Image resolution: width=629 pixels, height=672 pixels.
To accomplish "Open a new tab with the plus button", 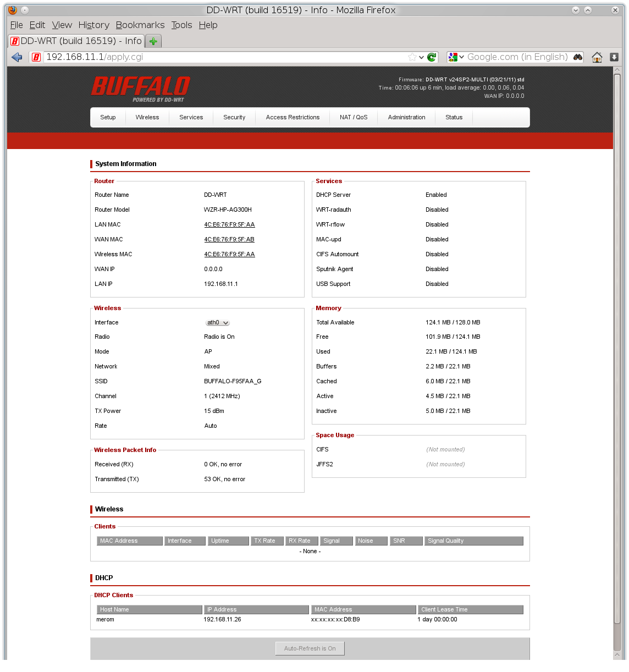I will click(153, 41).
